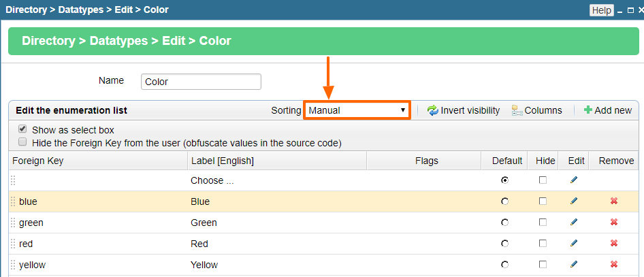The height and width of the screenshot is (277, 644).
Task: Uncheck Show as select box
Action: click(x=22, y=129)
